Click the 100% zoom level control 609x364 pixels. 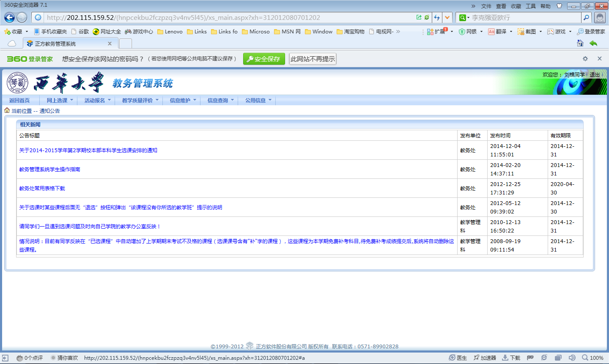(x=593, y=358)
